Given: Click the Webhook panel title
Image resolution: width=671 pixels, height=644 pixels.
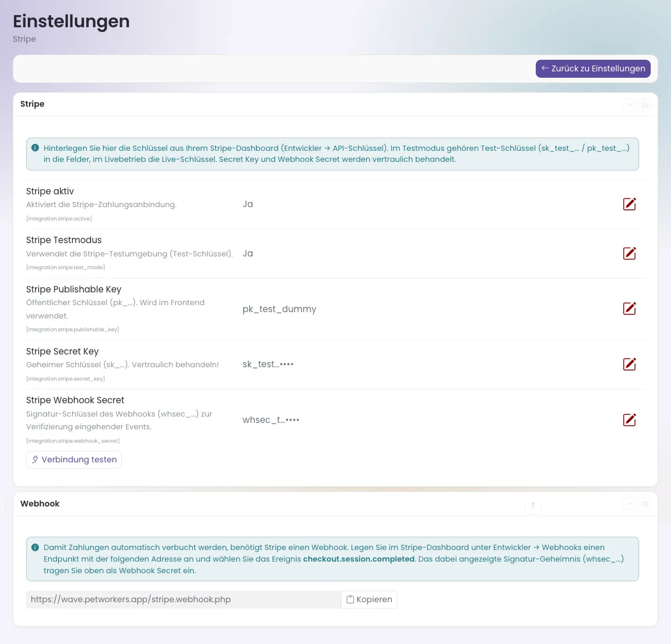Looking at the screenshot, I should pyautogui.click(x=40, y=504).
